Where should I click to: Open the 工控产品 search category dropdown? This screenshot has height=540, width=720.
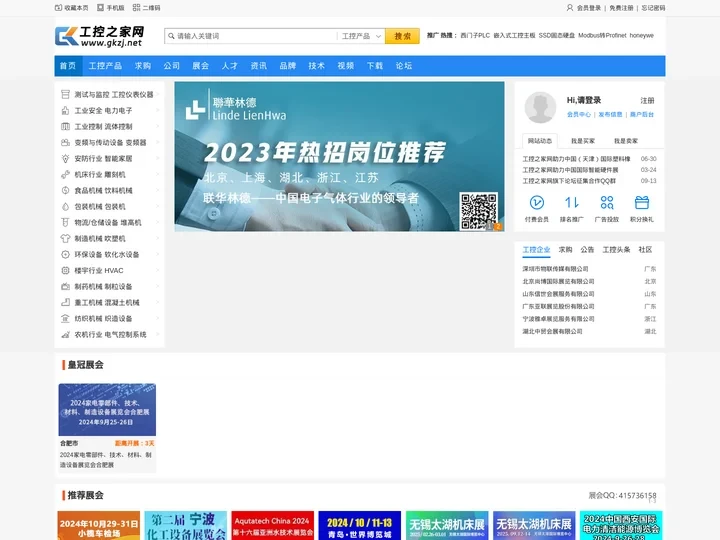361,36
